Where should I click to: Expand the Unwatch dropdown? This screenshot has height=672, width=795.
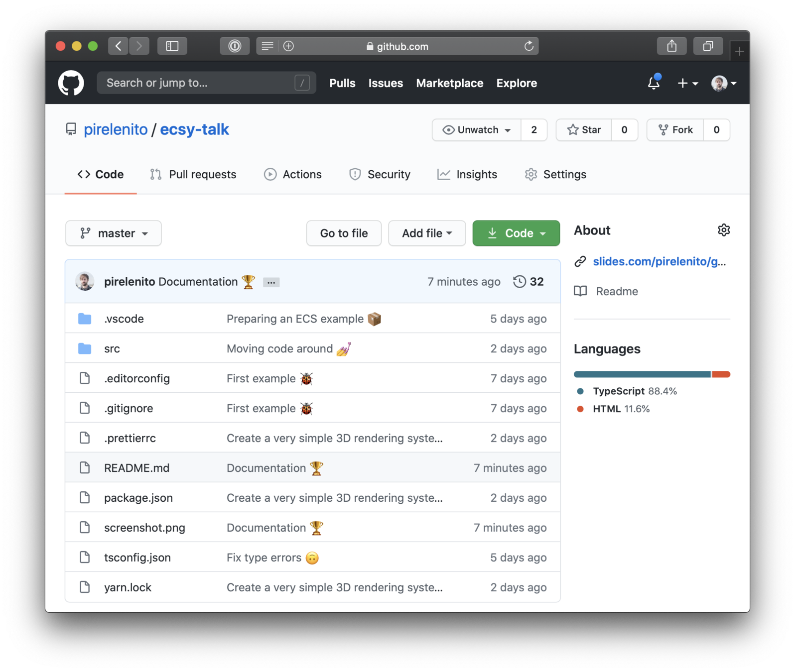pyautogui.click(x=477, y=130)
